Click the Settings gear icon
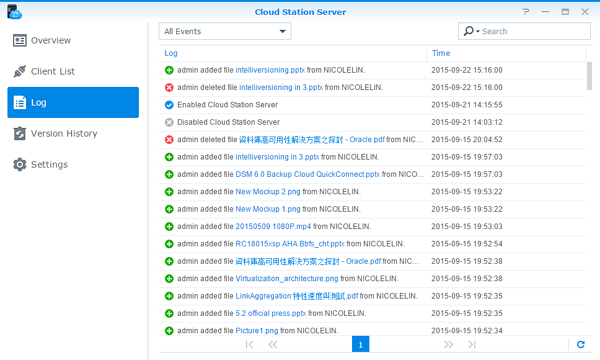Viewport: 600px width, 360px height. 20,165
